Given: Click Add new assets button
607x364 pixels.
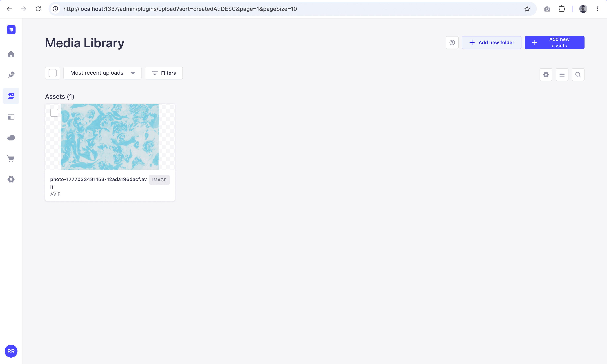Looking at the screenshot, I should tap(554, 42).
